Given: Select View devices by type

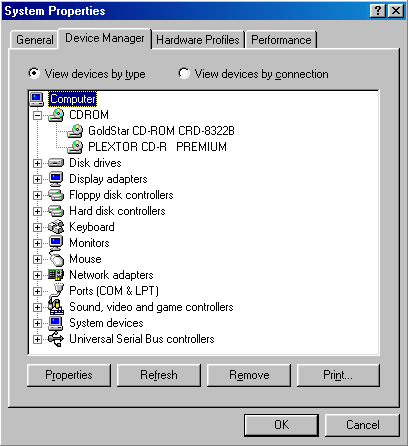Looking at the screenshot, I should (87, 74).
